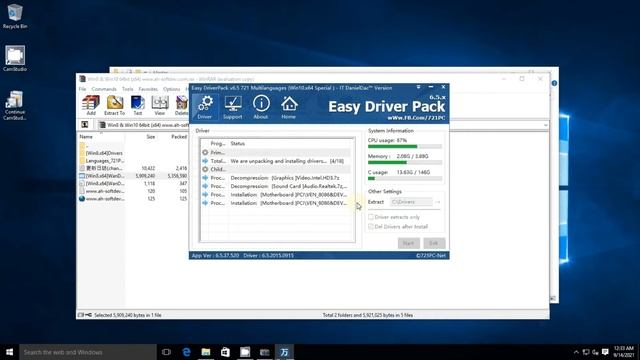
Task: Click the Extract path field showing C:\Drivers
Action: coord(411,202)
